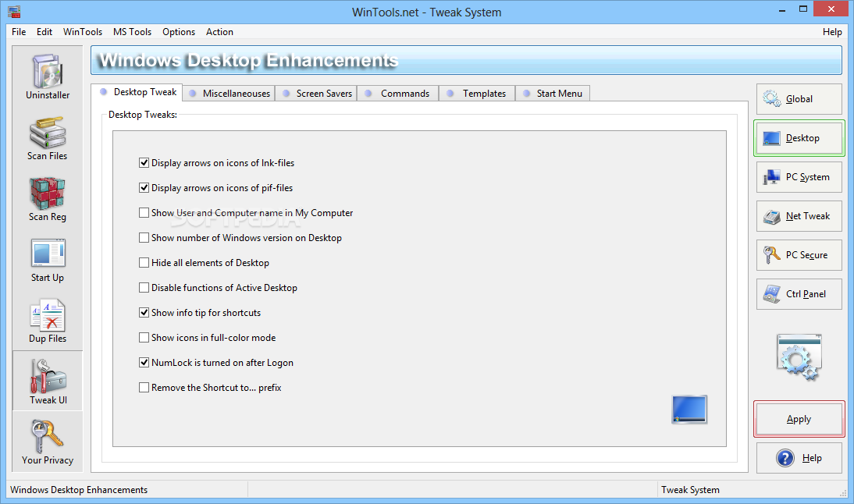854x504 pixels.
Task: Open the PC System section
Action: (799, 177)
